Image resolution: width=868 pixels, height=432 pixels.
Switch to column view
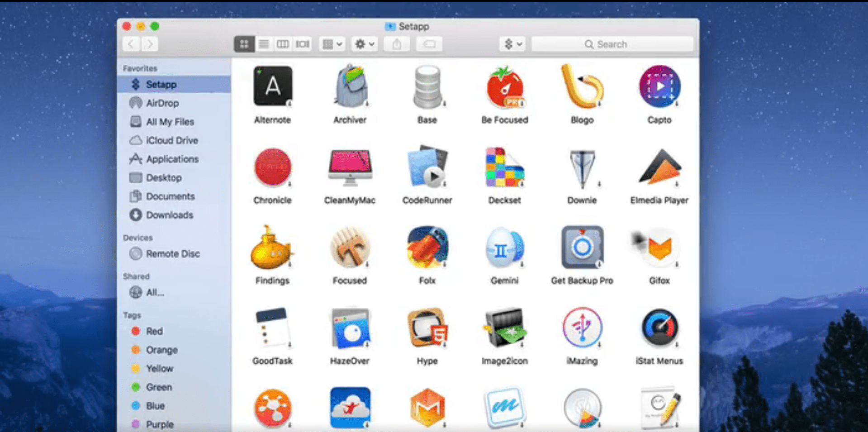coord(283,44)
